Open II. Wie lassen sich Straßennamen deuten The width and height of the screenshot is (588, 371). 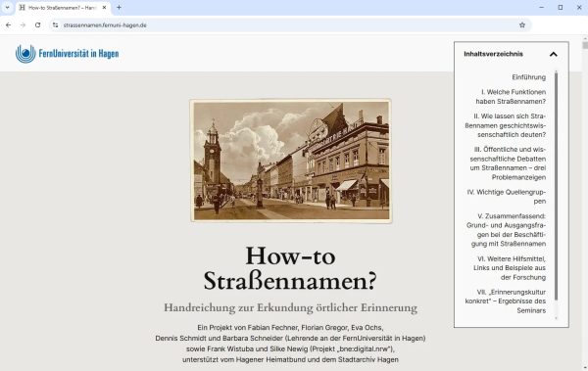(x=506, y=125)
